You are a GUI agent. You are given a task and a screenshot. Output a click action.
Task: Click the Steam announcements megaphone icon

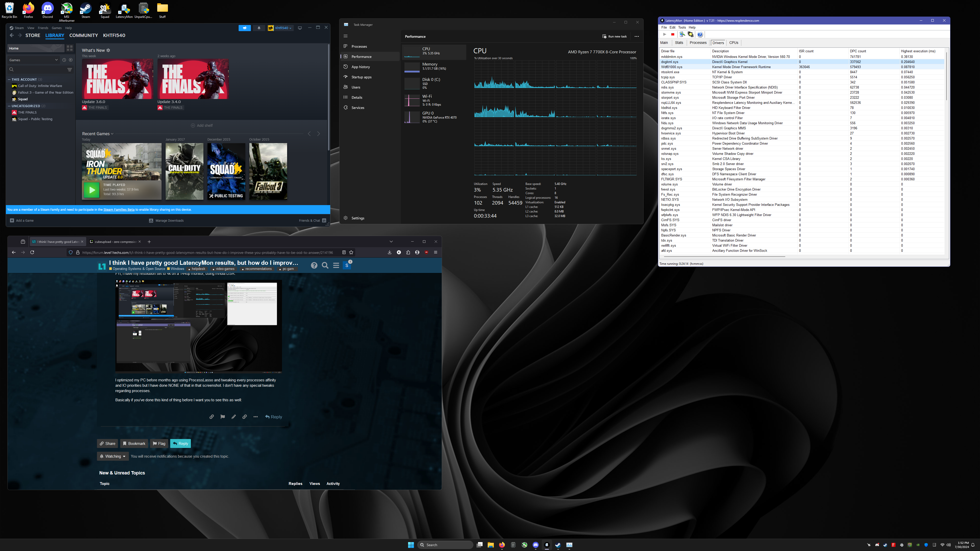tap(245, 28)
